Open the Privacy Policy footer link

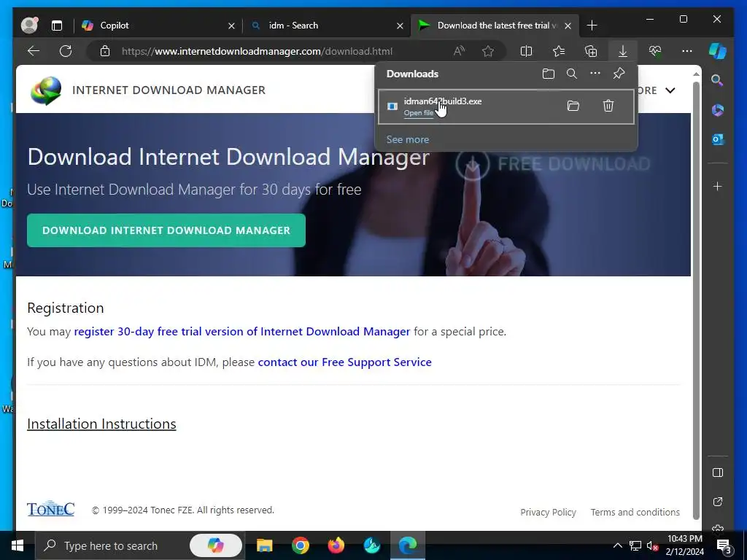coord(548,513)
